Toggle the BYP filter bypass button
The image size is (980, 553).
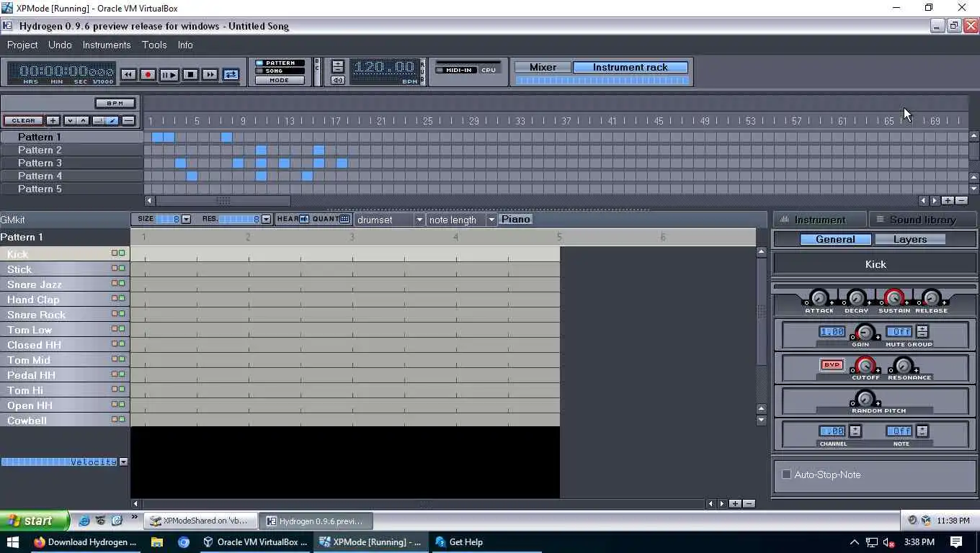(x=832, y=365)
